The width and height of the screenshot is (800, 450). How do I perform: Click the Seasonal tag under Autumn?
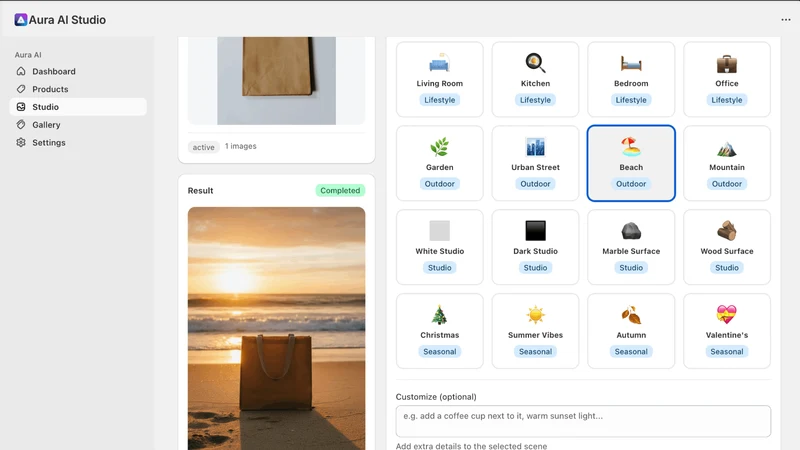click(x=631, y=352)
